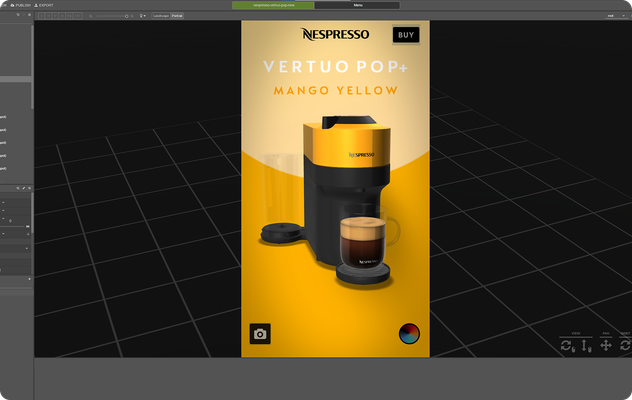Open the color wheel picker in the preview
Image resolution: width=632 pixels, height=400 pixels.
tap(409, 334)
